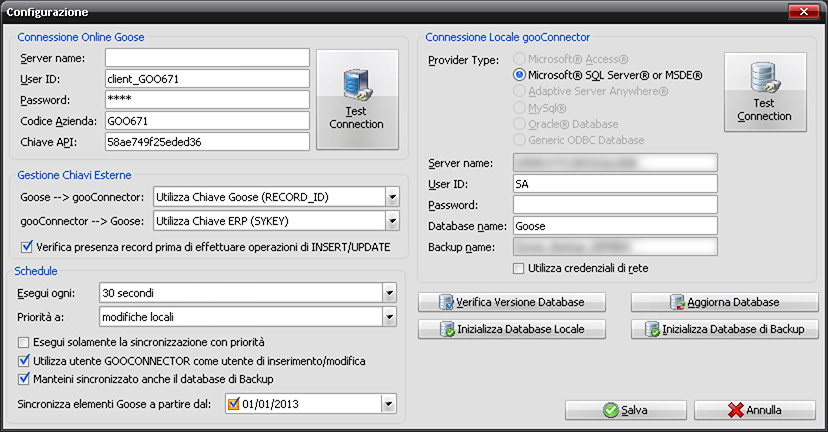
Task: Click the Database name field Goose
Action: pos(615,226)
